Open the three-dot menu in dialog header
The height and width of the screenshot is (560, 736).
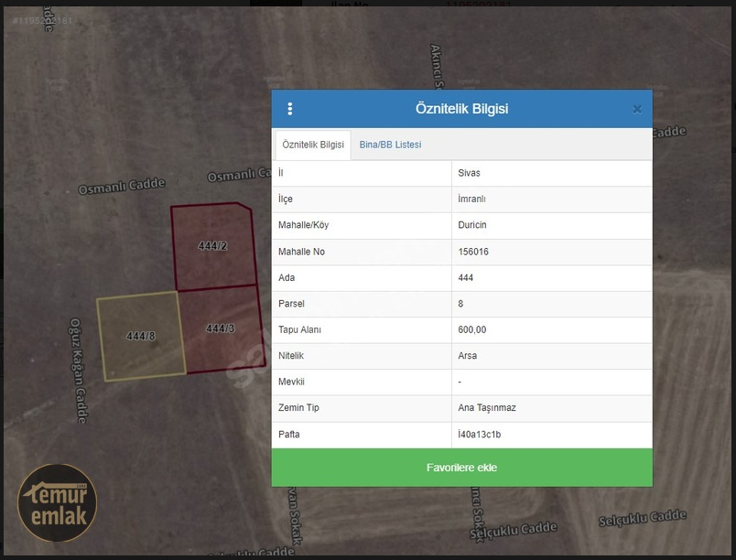tap(290, 109)
